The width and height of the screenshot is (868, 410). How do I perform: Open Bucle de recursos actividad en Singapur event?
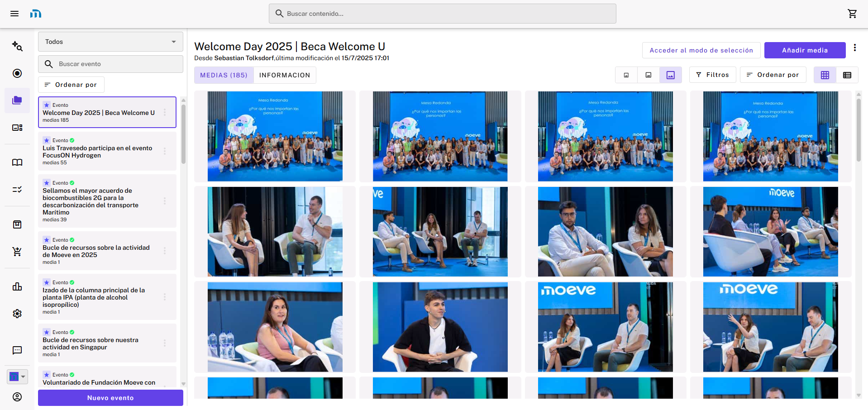coord(107,343)
